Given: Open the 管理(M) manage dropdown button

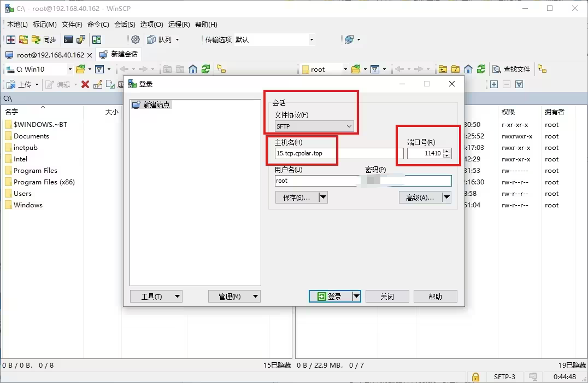Looking at the screenshot, I should pyautogui.click(x=234, y=296).
